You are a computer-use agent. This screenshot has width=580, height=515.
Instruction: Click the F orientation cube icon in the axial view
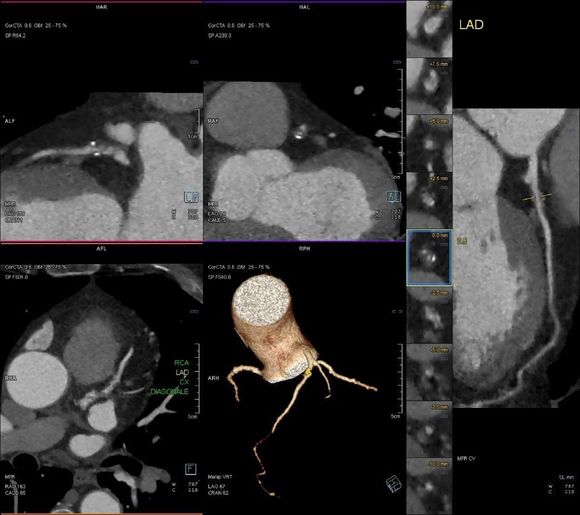(190, 469)
